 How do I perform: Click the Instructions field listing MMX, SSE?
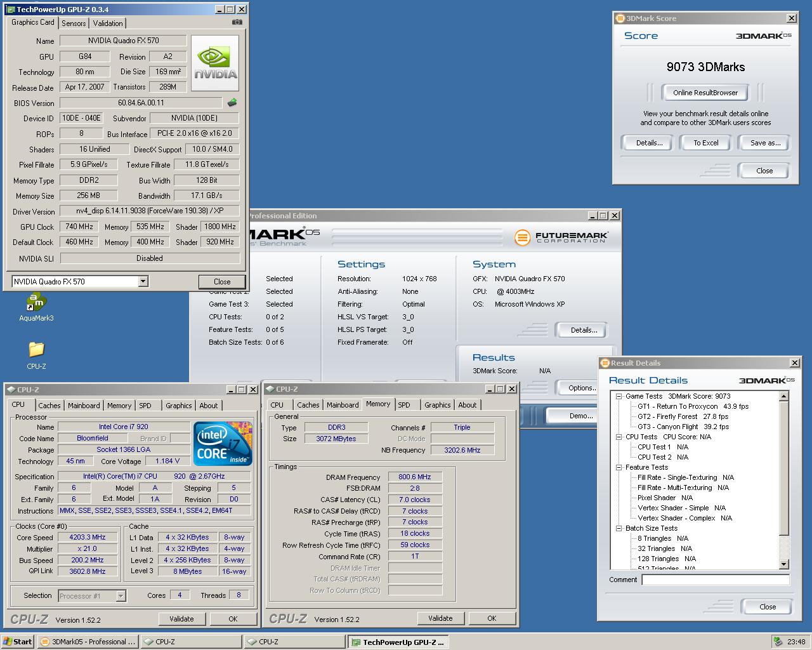pos(155,510)
